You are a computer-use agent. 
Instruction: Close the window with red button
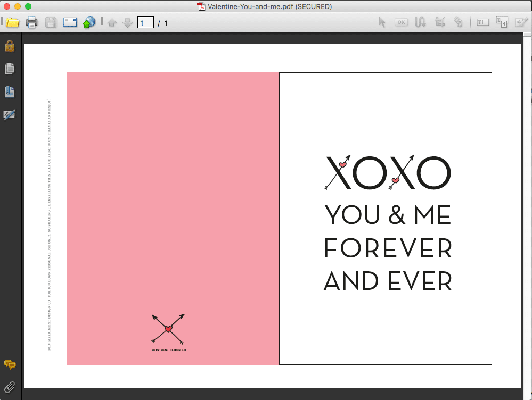point(7,6)
